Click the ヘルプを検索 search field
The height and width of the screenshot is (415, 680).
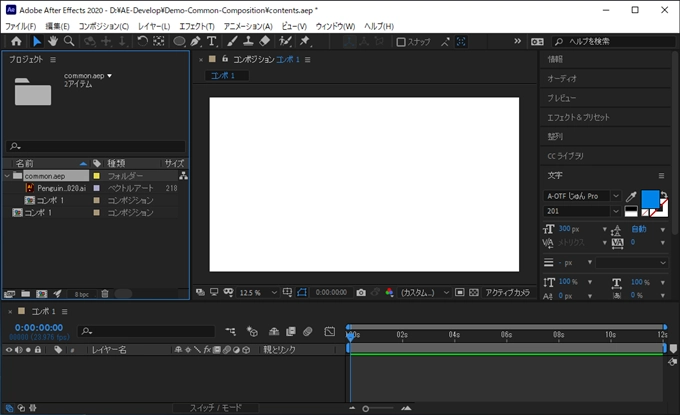pyautogui.click(x=614, y=41)
